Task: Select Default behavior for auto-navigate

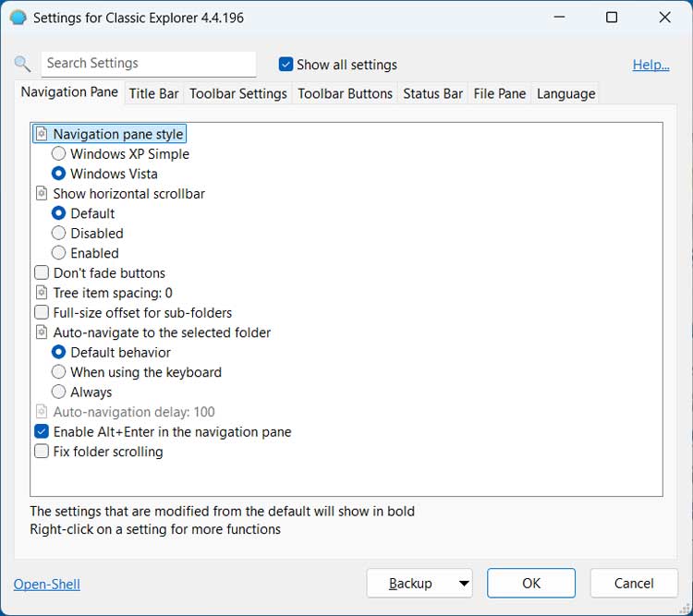Action: click(x=58, y=352)
